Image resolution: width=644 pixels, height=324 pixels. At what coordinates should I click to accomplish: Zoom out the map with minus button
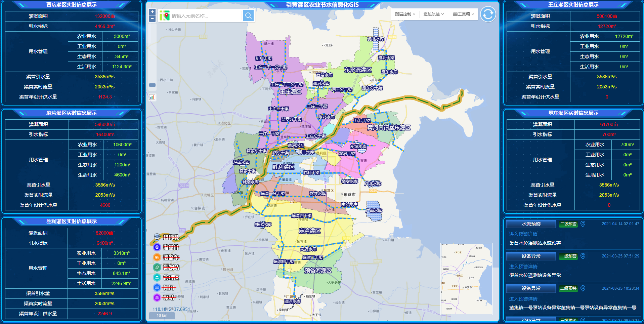[x=152, y=19]
